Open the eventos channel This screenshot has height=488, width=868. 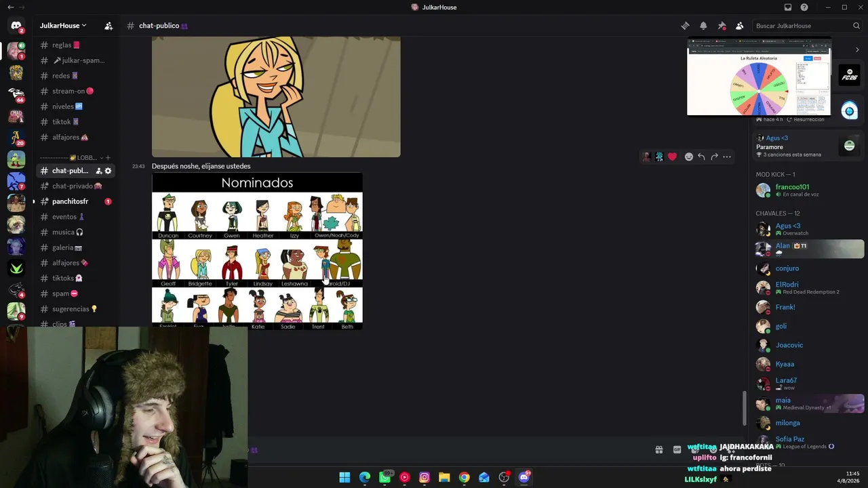(75, 217)
